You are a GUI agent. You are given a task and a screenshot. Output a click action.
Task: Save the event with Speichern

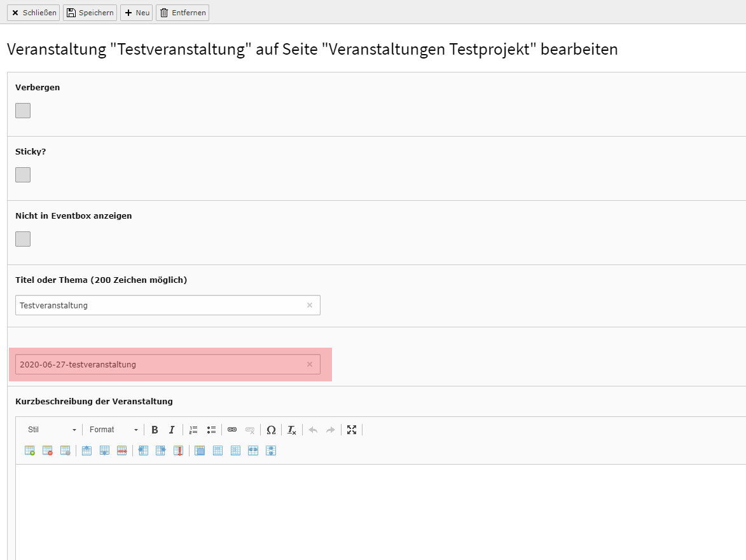click(x=90, y=13)
